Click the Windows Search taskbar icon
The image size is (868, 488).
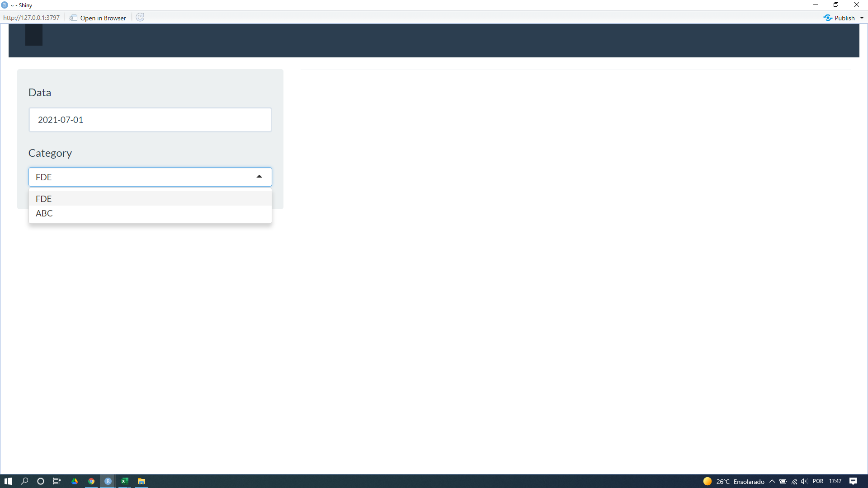coord(24,481)
